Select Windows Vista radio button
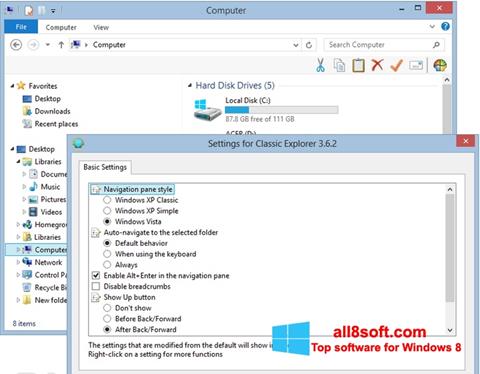This screenshot has height=374, width=480. coord(107,221)
